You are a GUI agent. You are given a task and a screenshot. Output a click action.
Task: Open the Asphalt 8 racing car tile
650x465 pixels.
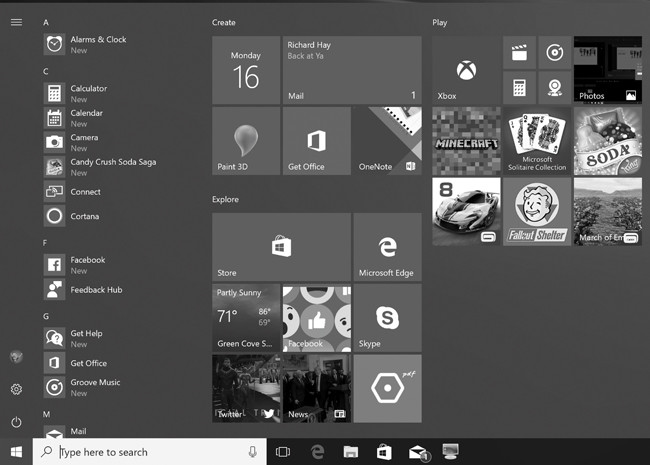coord(466,212)
